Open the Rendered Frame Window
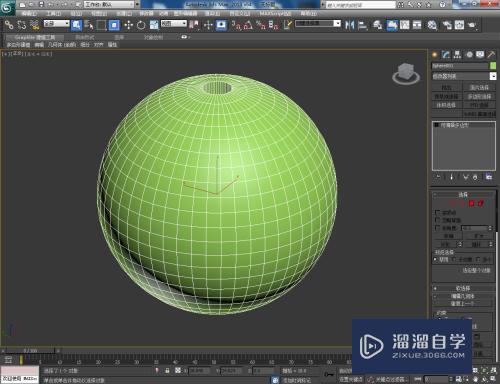Screen dimensions: 500x384 459,25
